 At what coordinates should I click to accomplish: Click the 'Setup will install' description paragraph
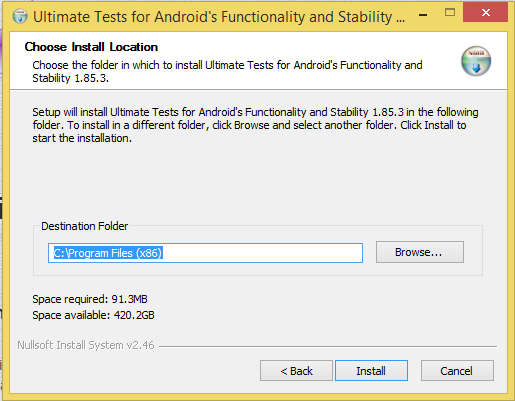coord(255,125)
